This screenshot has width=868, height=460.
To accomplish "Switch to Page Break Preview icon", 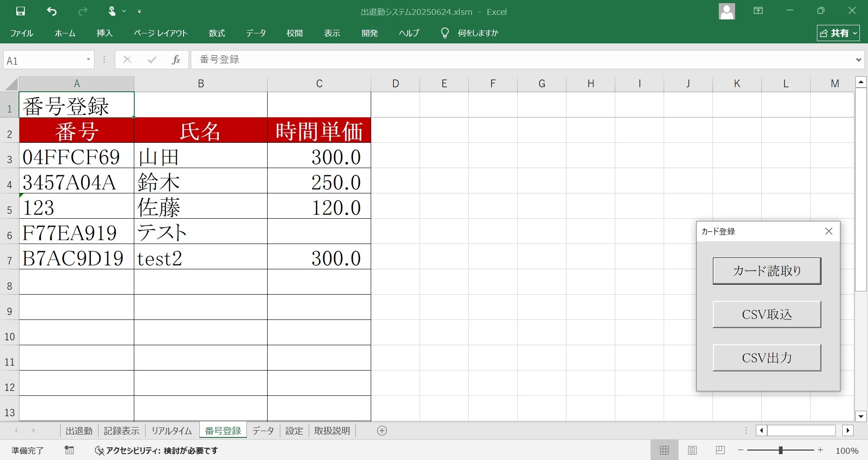I will (720, 450).
